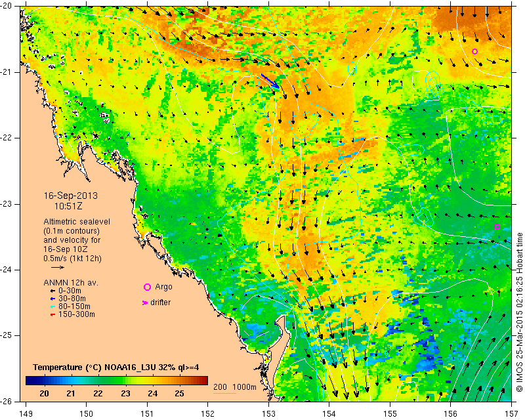Click the 'Temperature (°C) NOAA16_L3U 32% ql>=4' title
The height and width of the screenshot is (420, 525).
(x=116, y=367)
